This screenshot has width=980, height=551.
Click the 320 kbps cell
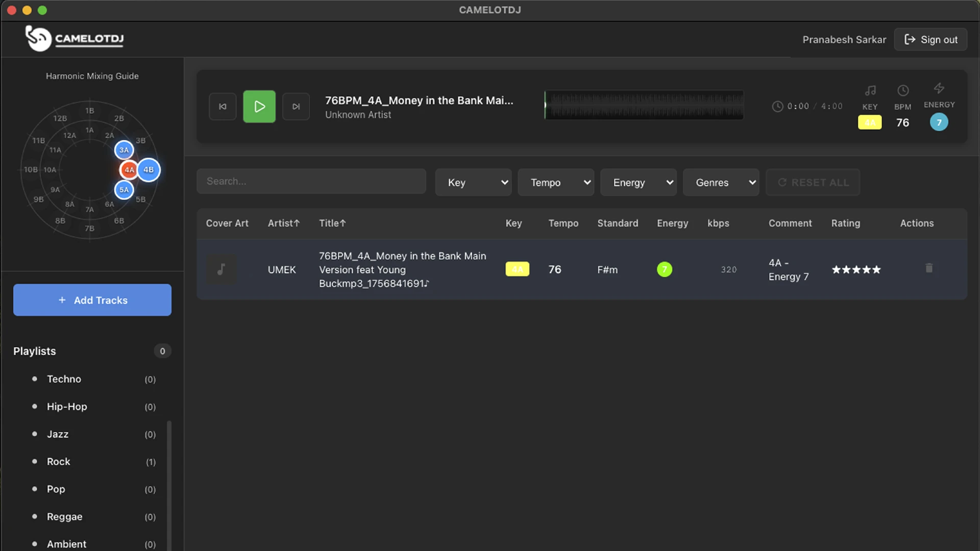click(728, 269)
